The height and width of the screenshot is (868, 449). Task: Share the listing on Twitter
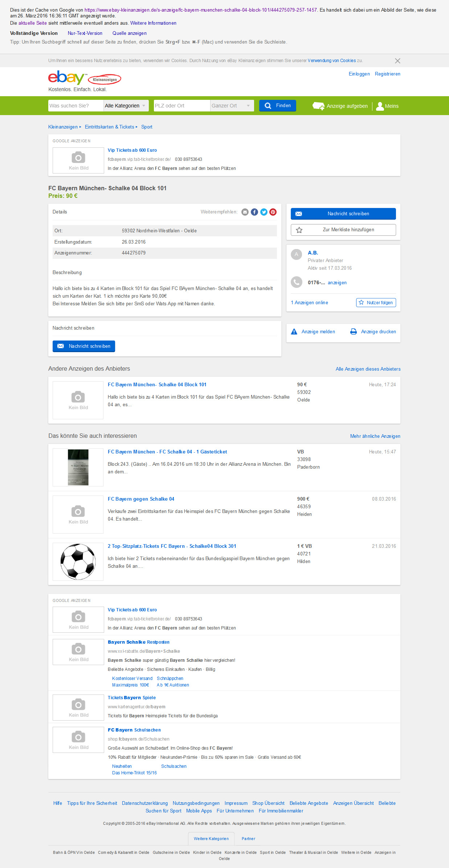pyautogui.click(x=264, y=212)
